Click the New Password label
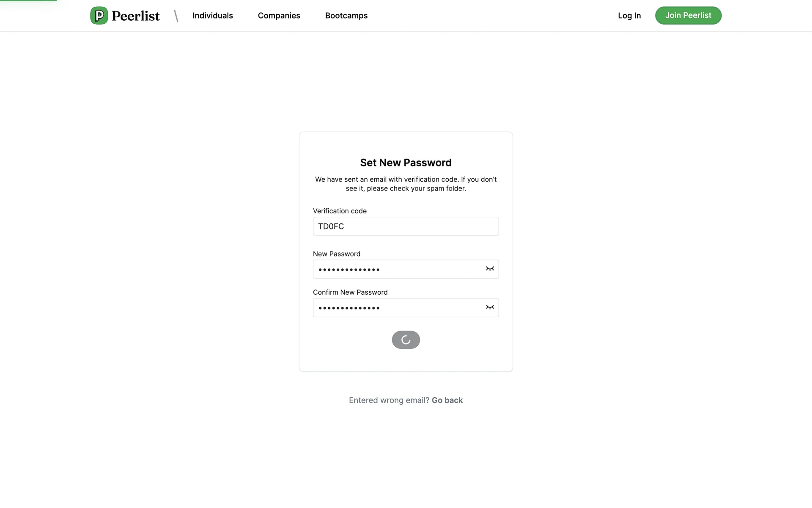The width and height of the screenshot is (812, 508). pos(336,254)
